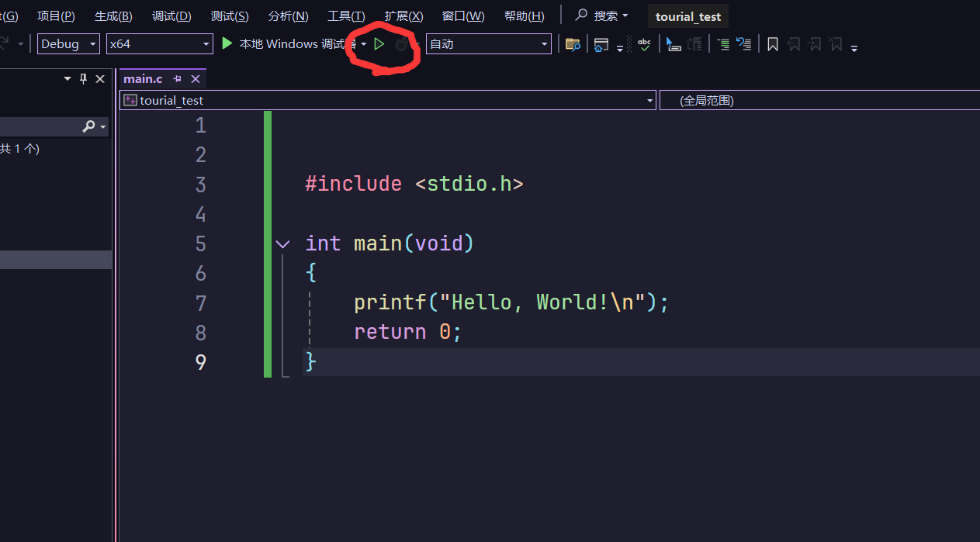Click the Start Without Debugging green outline arrow
This screenshot has width=980, height=542.
(x=379, y=44)
